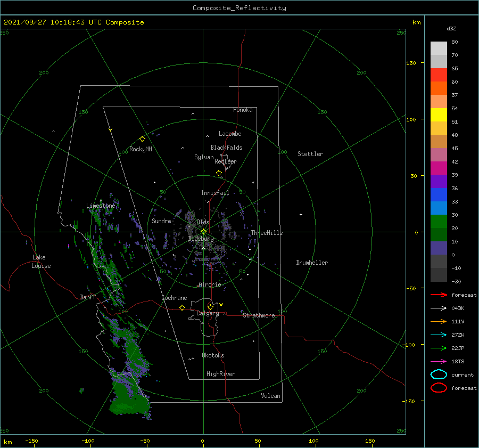Image resolution: width=479 pixels, height=448 pixels.
Task: Select the yellow diamond marker below Cochrane
Action: pyautogui.click(x=182, y=307)
